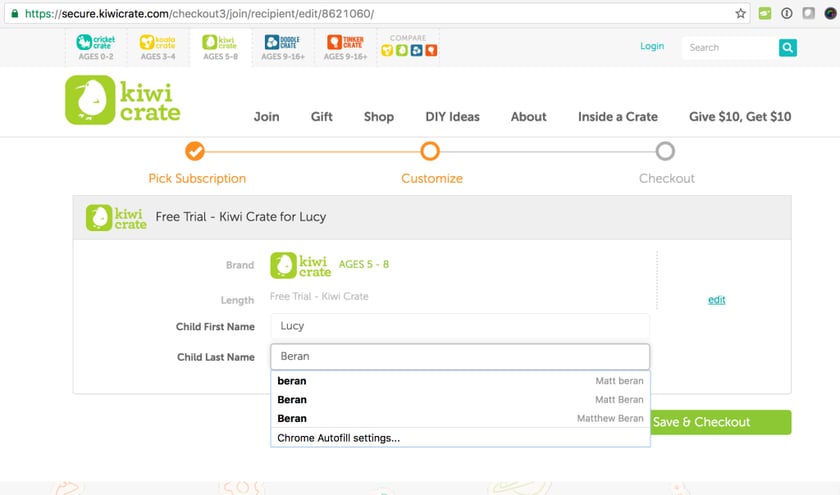This screenshot has width=840, height=495.
Task: Click the Kiwi Crate brand logo in Brand row
Action: 301,265
